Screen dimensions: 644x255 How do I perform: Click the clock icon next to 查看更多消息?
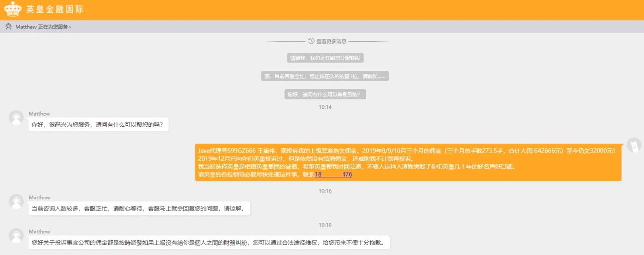coord(311,41)
